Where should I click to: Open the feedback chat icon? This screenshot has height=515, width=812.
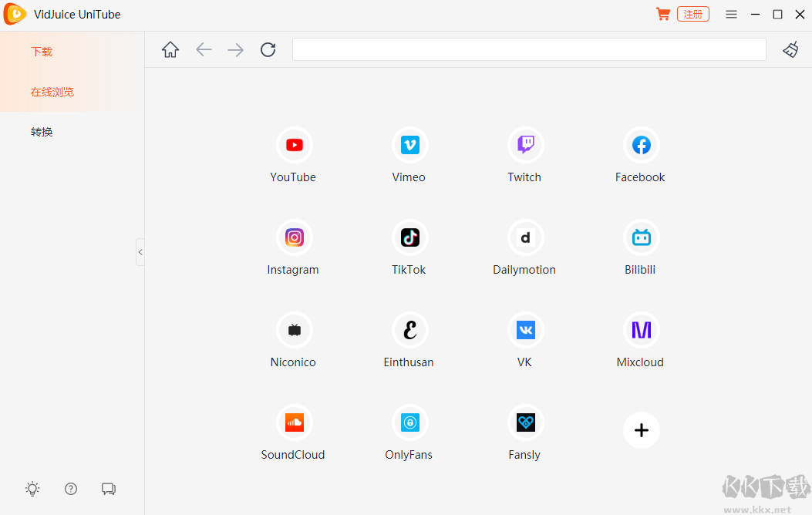click(x=108, y=489)
